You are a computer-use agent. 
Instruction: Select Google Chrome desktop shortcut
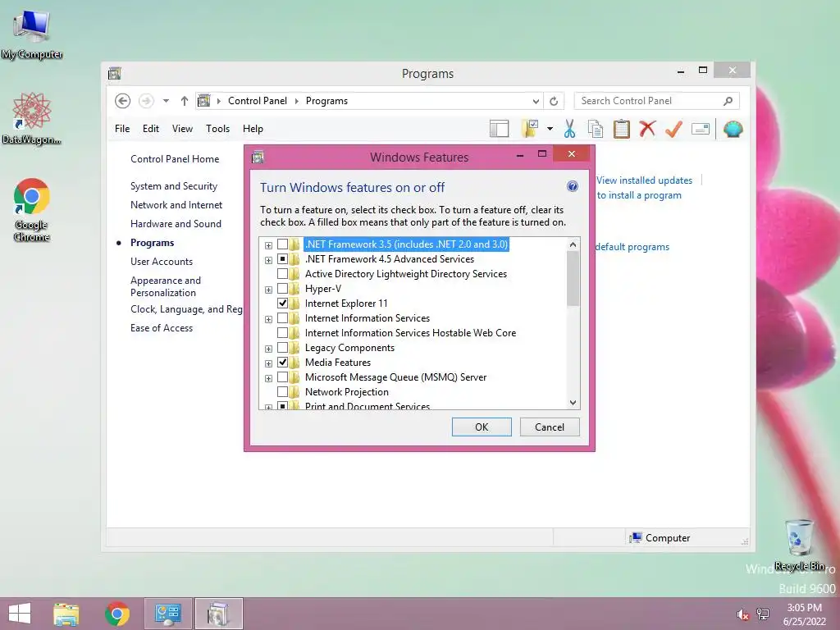(x=32, y=209)
